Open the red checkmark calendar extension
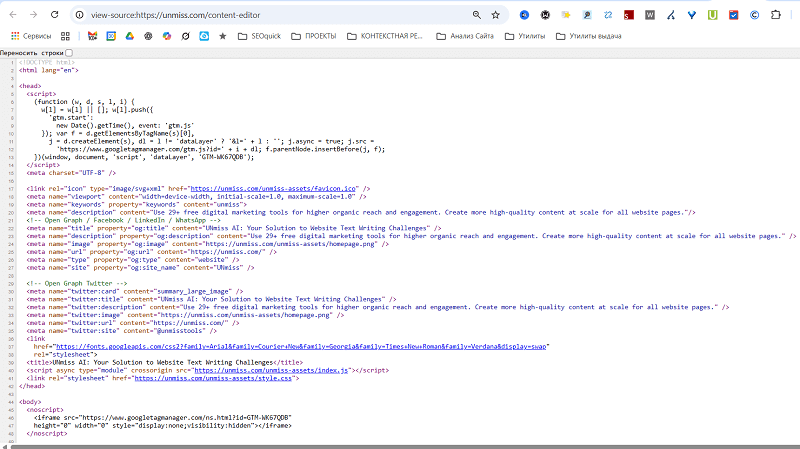The image size is (800, 449). click(734, 15)
